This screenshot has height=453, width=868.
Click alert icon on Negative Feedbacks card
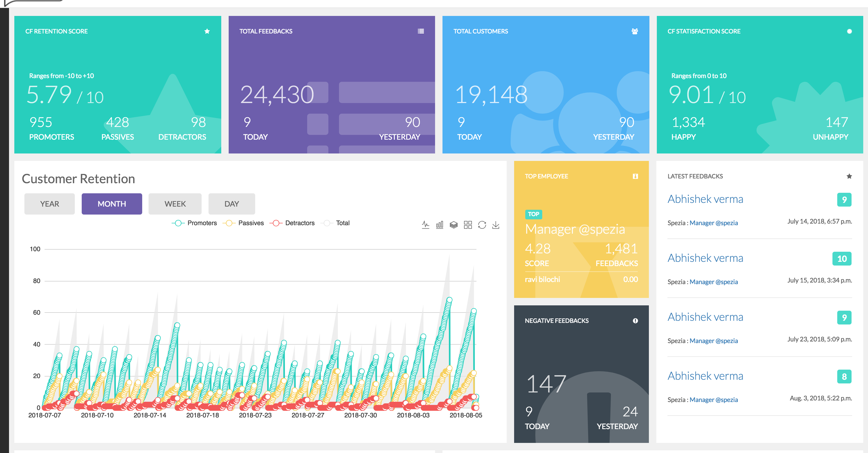tap(635, 320)
